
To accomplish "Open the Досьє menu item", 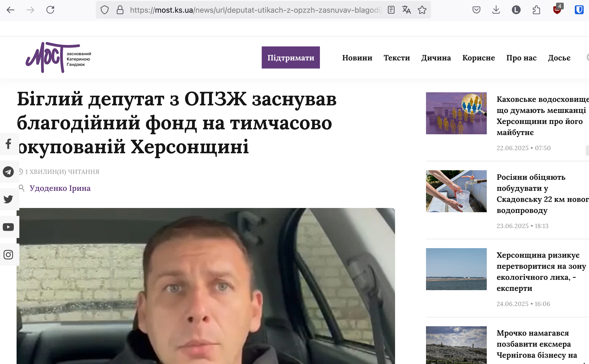I will coord(559,58).
